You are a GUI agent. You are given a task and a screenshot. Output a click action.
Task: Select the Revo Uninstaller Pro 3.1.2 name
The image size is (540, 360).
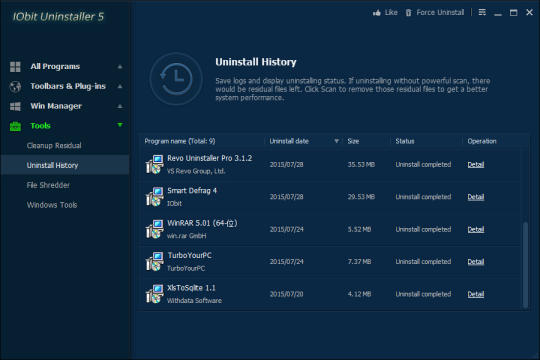(209, 158)
